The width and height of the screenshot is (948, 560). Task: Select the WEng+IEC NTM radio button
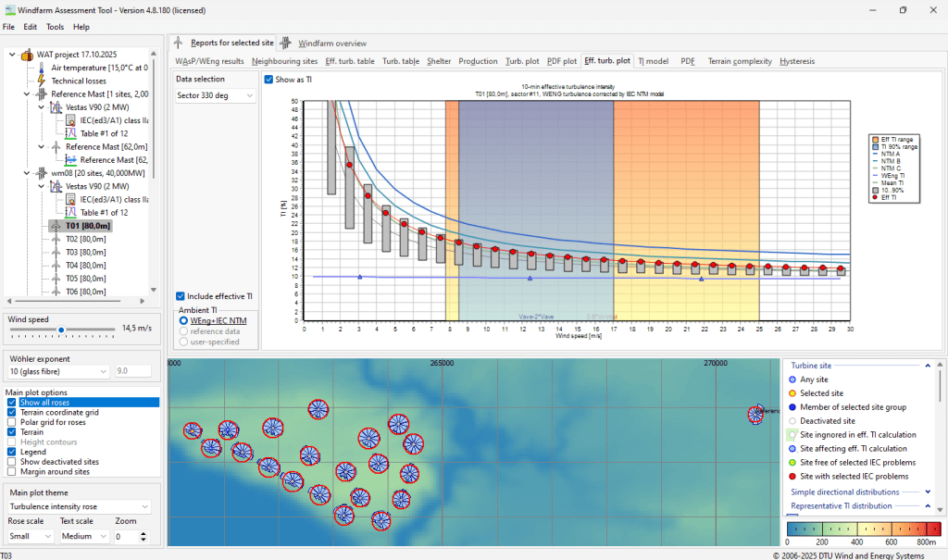182,320
